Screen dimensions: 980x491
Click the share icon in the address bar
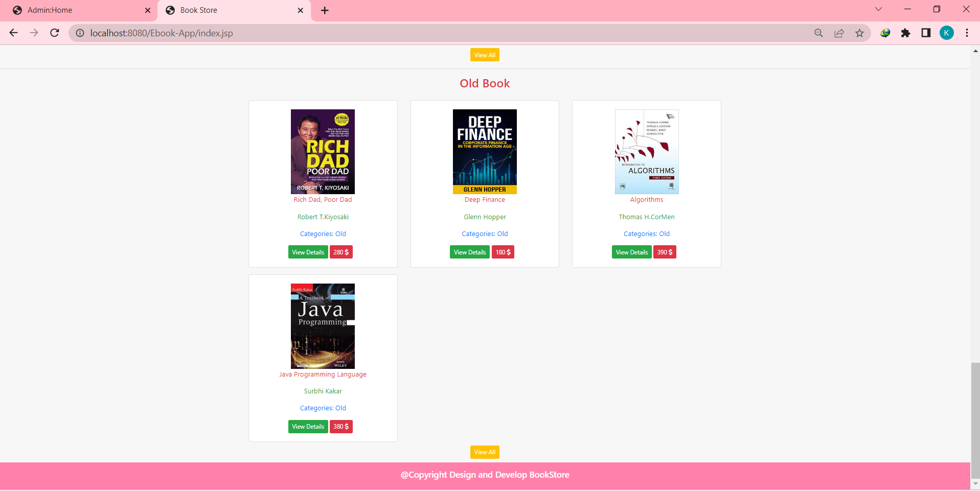click(x=839, y=33)
